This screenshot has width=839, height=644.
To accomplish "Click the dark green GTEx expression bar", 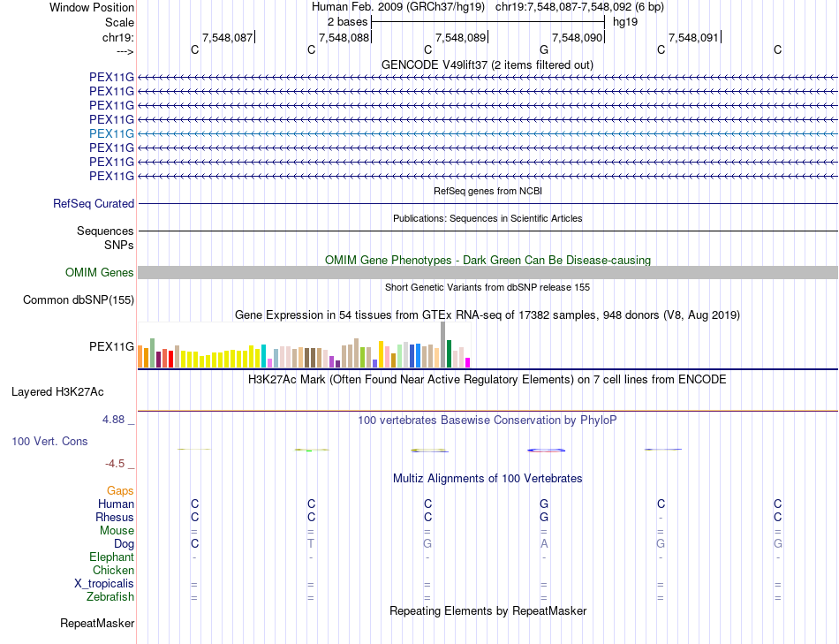I will point(449,354).
